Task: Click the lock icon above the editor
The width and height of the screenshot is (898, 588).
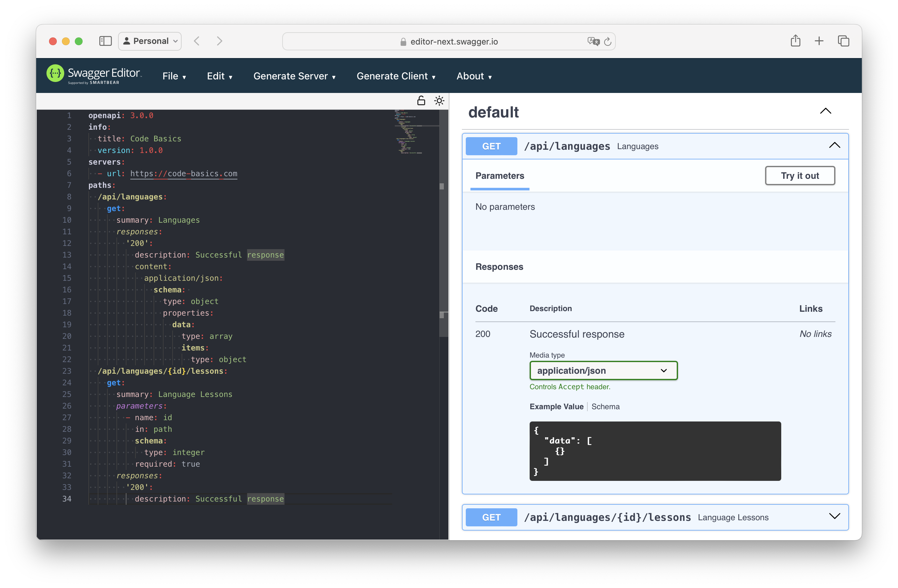Action: (421, 101)
